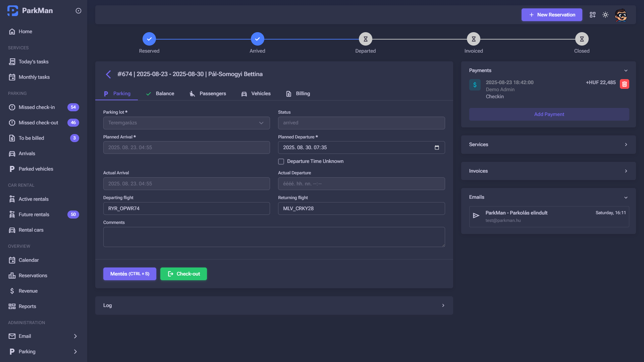Click Add Payment button
Viewport: 644px width, 362px height.
(x=549, y=114)
